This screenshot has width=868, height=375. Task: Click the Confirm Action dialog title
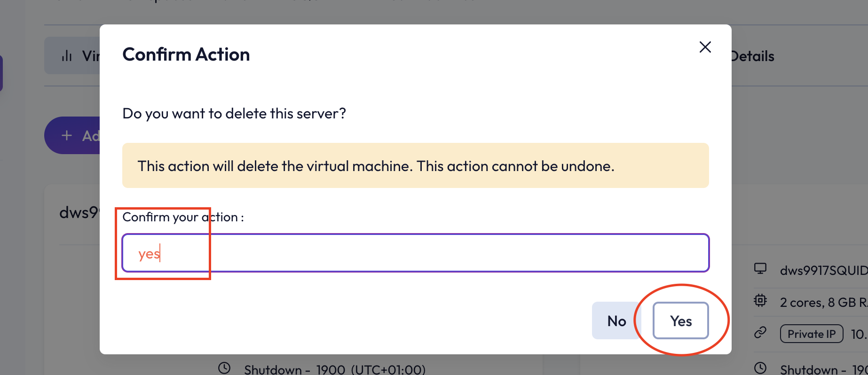(186, 55)
